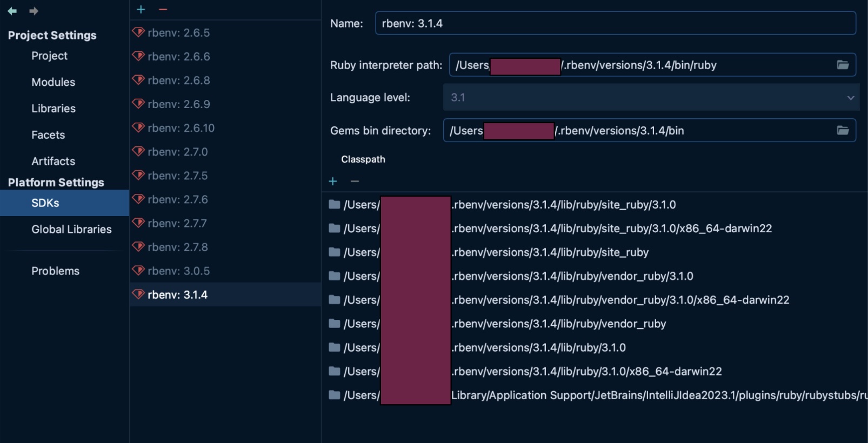Viewport: 868px width, 443px height.
Task: Open the Problems section
Action: 55,271
